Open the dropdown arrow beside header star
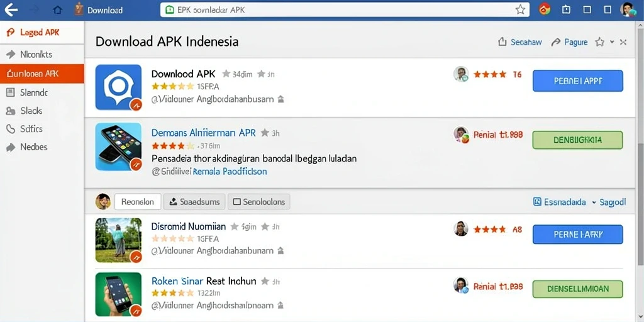The image size is (644, 322). tap(612, 42)
